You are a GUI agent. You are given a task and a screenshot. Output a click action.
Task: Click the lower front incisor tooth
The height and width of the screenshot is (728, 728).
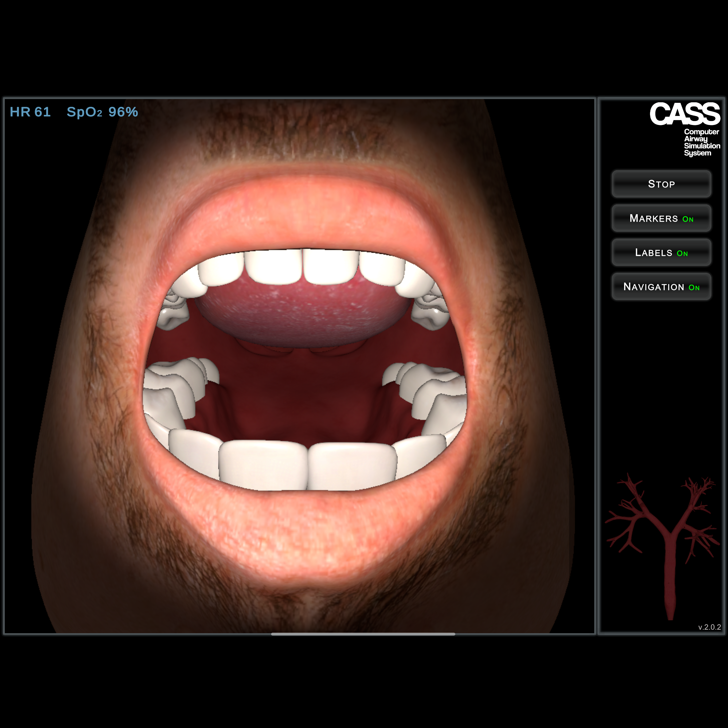pos(263,465)
